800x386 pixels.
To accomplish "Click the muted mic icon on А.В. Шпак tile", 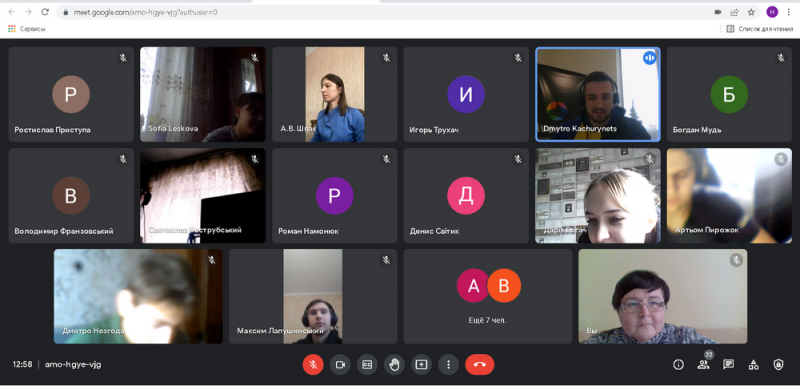I will (386, 58).
